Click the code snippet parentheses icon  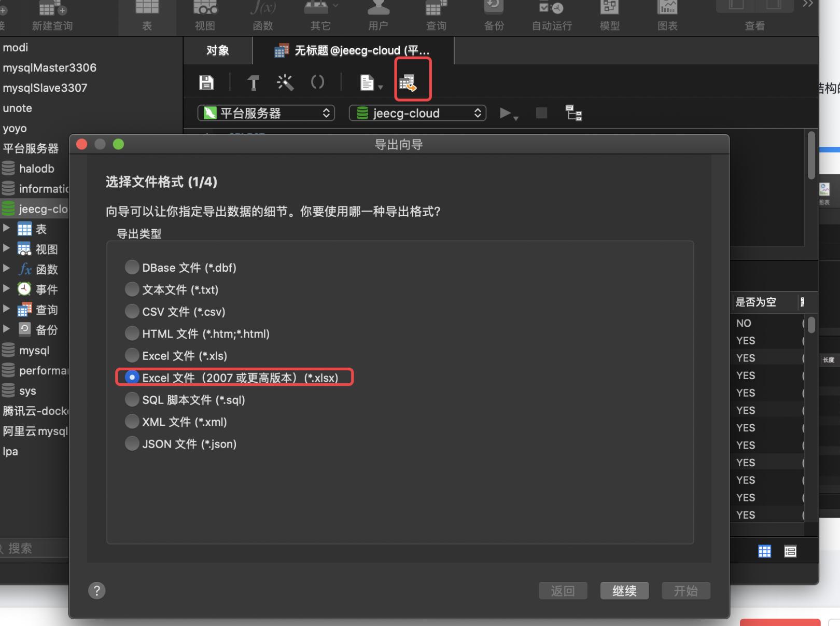coord(317,82)
